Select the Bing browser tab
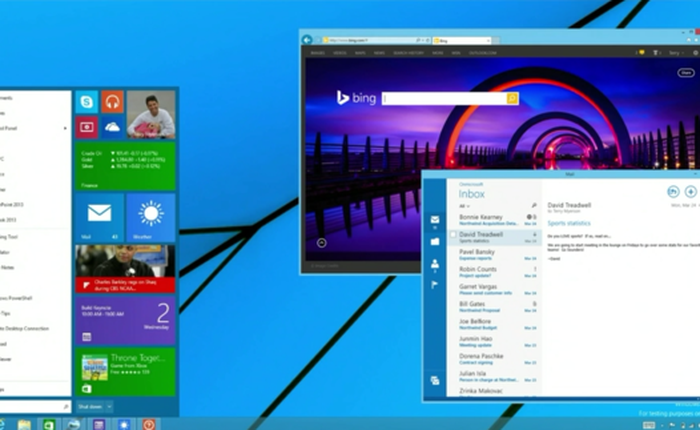700x430 pixels. [462, 40]
